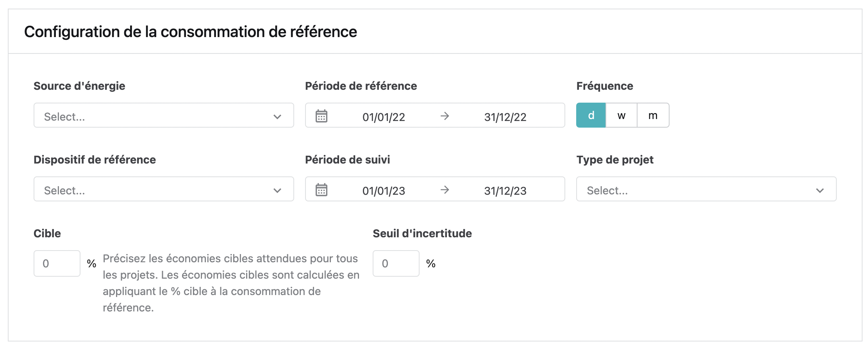
Task: Select the end date 31/12/23
Action: click(x=505, y=191)
